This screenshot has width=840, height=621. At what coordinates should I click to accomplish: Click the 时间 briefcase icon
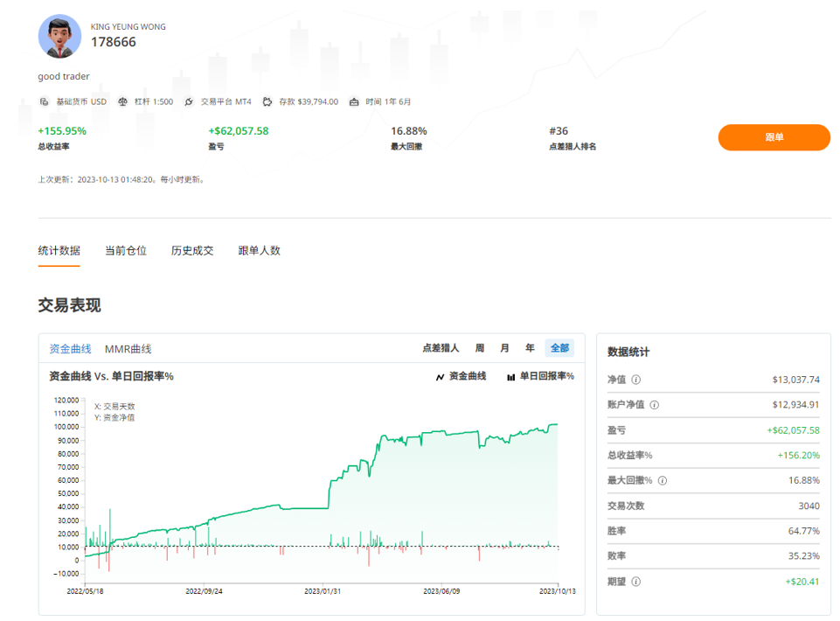pyautogui.click(x=354, y=101)
